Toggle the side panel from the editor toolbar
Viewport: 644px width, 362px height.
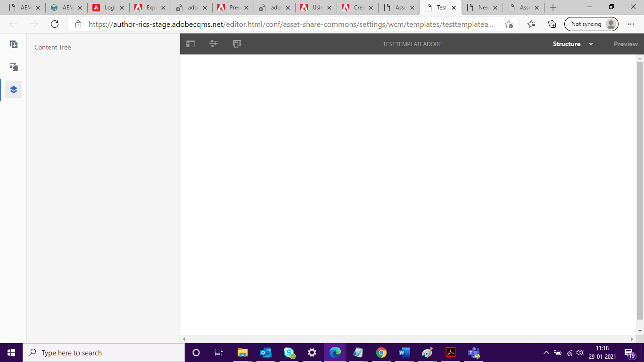click(190, 43)
